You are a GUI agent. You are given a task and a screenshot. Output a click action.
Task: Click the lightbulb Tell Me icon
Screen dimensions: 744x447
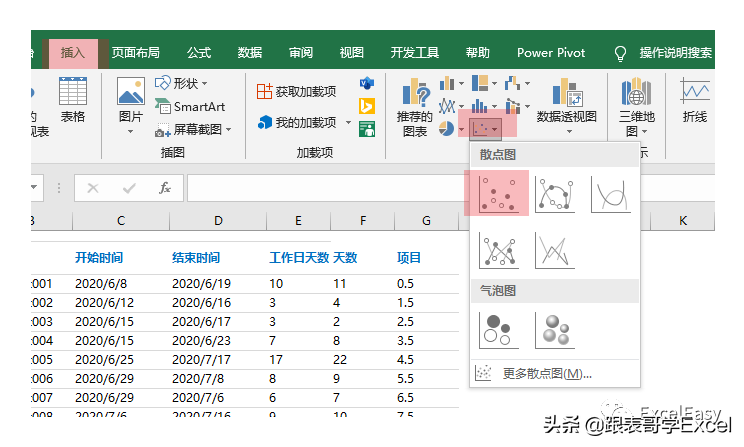[620, 53]
